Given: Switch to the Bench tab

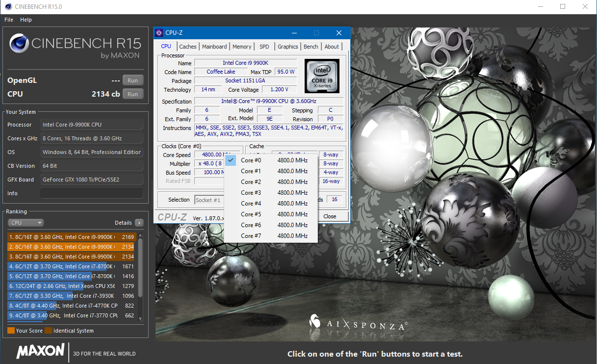Looking at the screenshot, I should (311, 46).
